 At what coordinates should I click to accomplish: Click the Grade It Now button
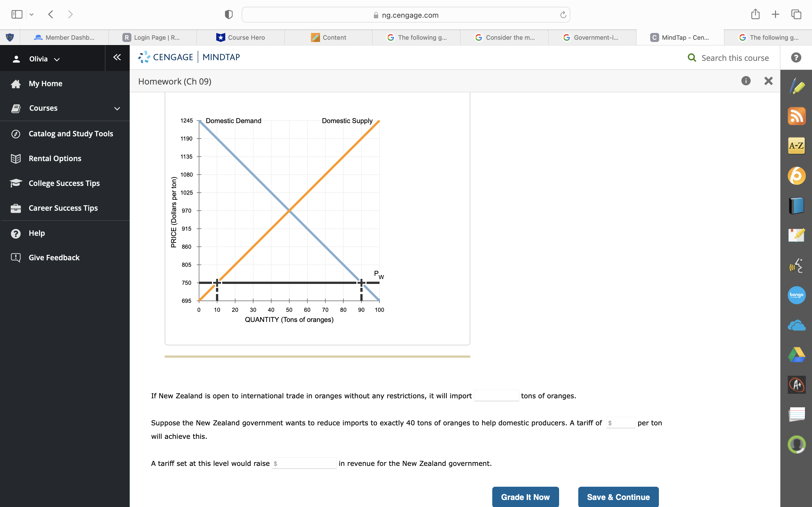click(x=525, y=497)
